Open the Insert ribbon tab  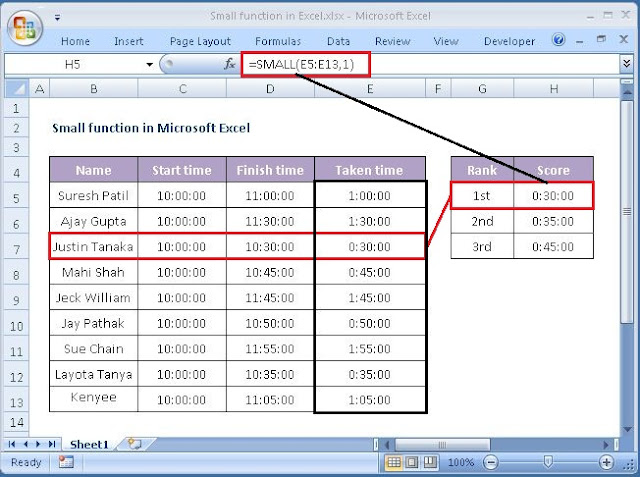(x=129, y=41)
